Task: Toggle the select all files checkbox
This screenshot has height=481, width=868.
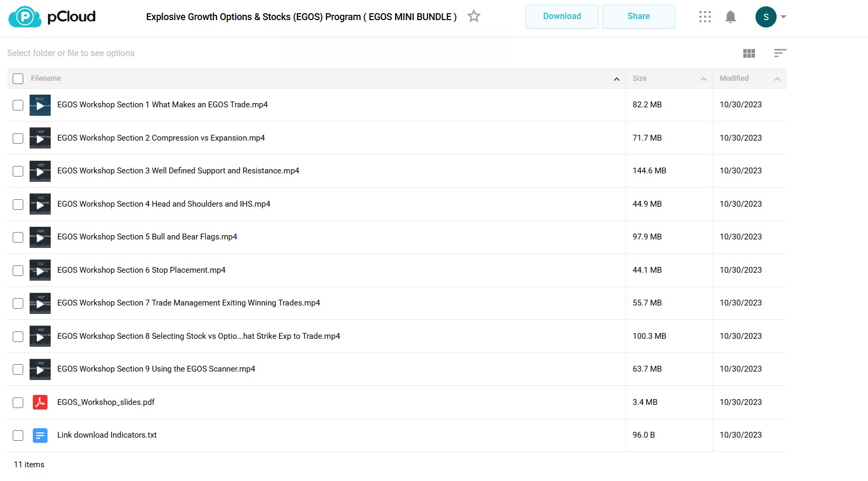Action: tap(18, 79)
